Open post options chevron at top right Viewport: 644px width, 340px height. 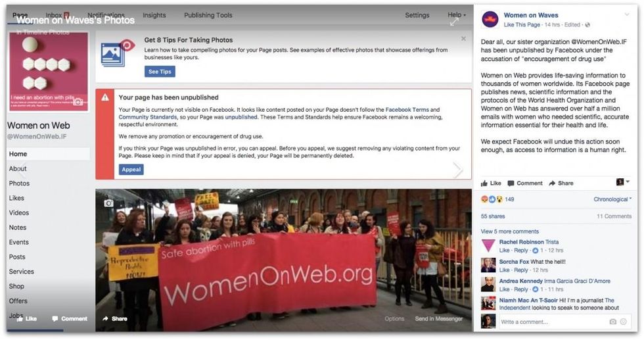[627, 14]
